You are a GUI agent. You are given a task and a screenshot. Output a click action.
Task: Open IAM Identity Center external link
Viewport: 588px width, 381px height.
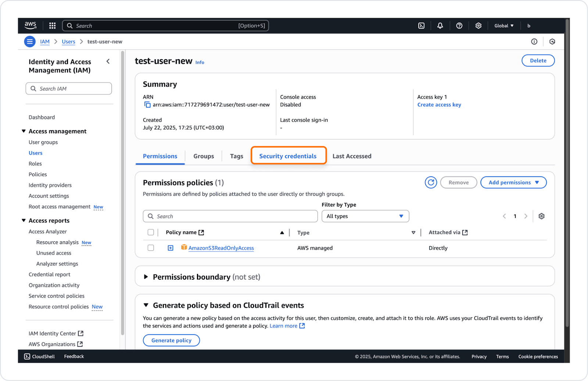coord(56,333)
